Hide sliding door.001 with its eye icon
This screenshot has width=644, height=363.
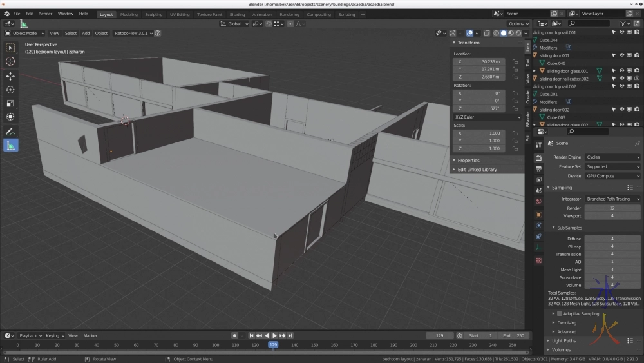[621, 55]
